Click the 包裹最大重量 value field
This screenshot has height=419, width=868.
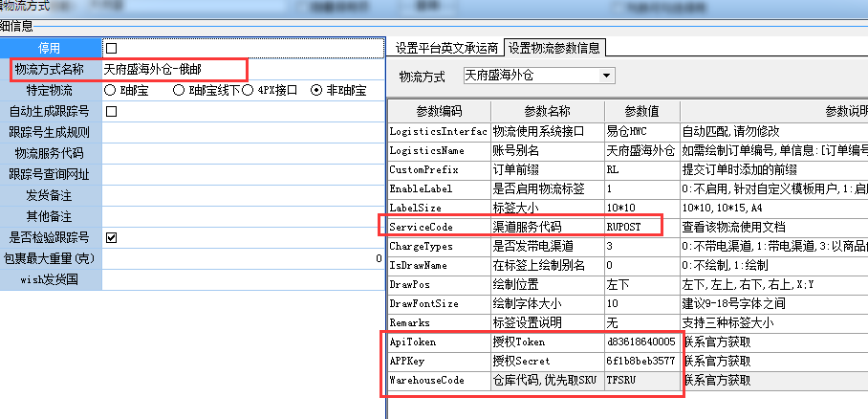click(242, 258)
